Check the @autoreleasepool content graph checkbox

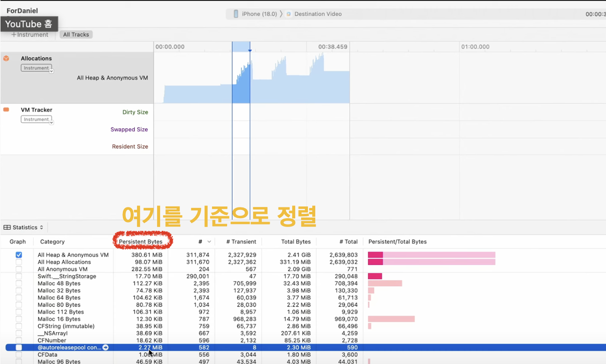(x=19, y=347)
